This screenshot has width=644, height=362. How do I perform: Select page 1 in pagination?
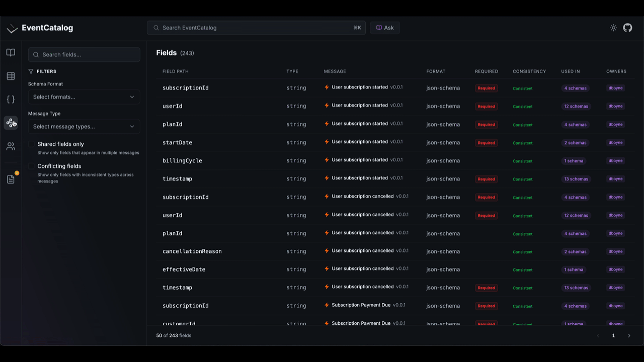(613, 335)
